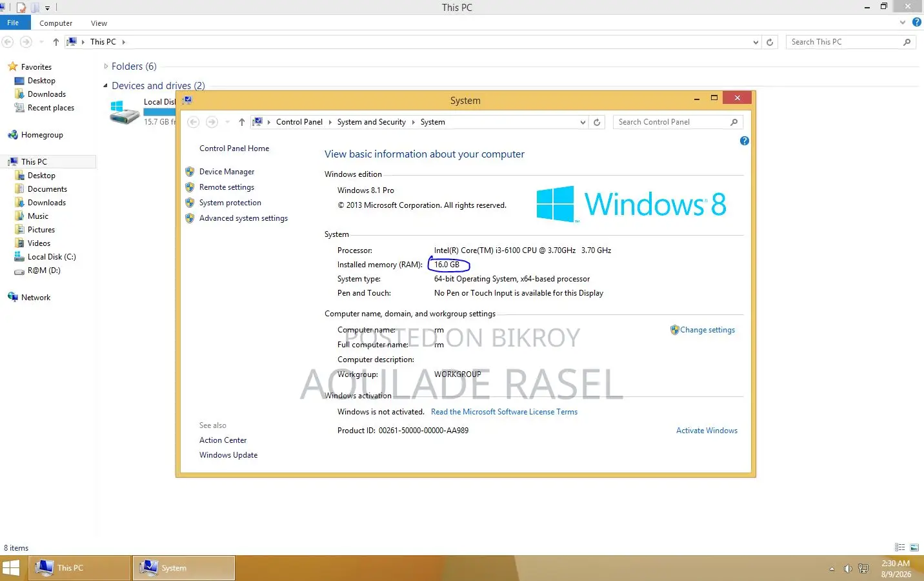Switch to System taskbar button
This screenshot has height=581, width=924.
coord(184,568)
